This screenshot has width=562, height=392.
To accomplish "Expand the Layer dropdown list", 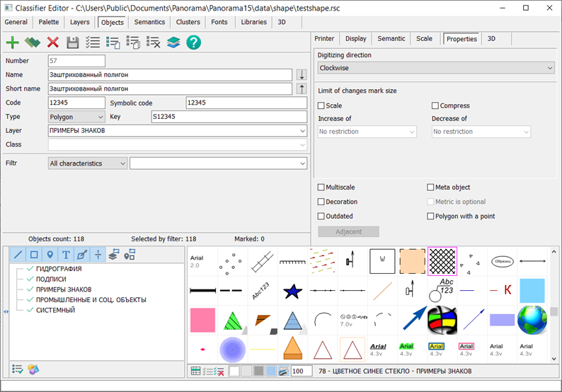I will pyautogui.click(x=177, y=131).
